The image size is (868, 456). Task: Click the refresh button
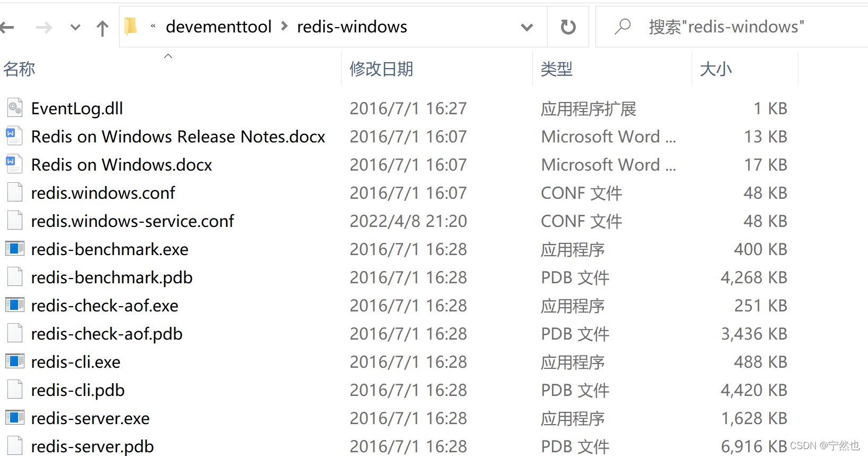point(568,27)
